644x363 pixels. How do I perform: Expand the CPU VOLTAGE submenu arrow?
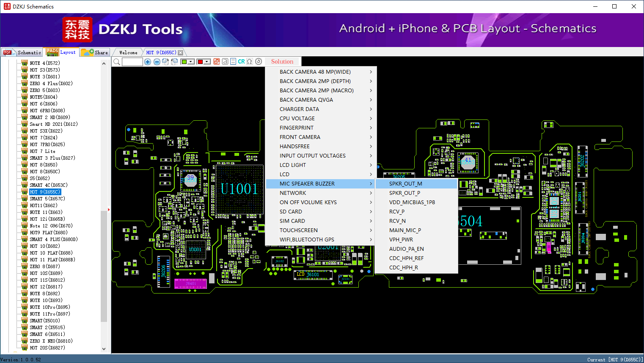coord(371,119)
